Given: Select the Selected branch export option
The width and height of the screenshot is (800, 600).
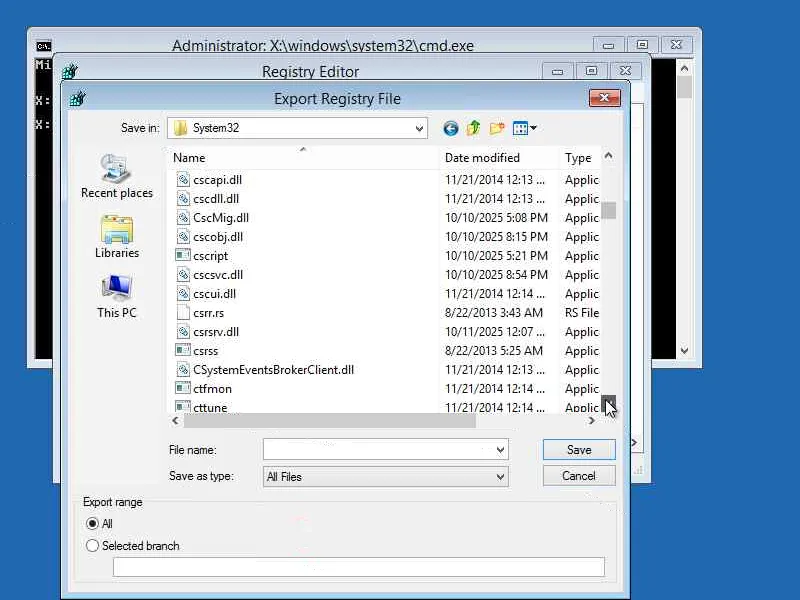Looking at the screenshot, I should (92, 545).
